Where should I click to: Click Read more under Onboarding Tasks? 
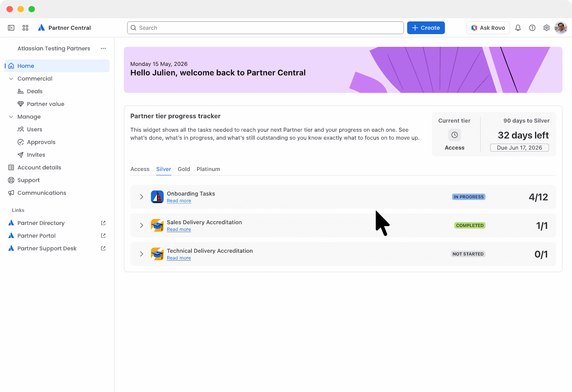click(x=179, y=201)
